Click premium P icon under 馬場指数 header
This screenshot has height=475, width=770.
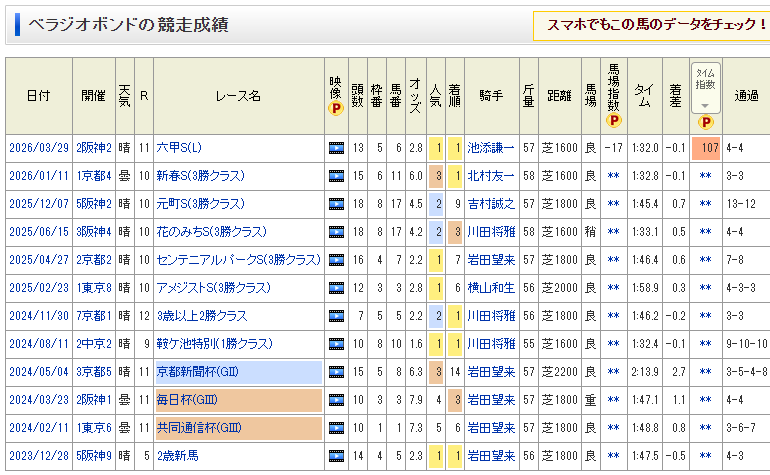(614, 120)
